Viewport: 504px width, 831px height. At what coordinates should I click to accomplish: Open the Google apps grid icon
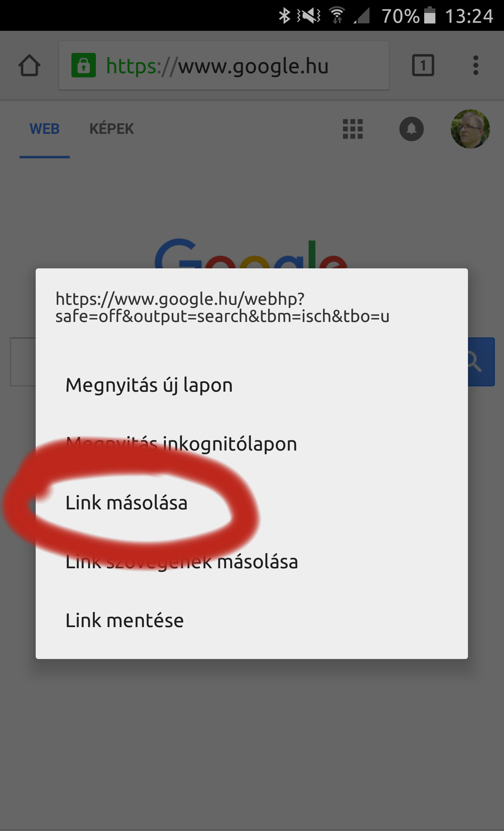pos(353,129)
